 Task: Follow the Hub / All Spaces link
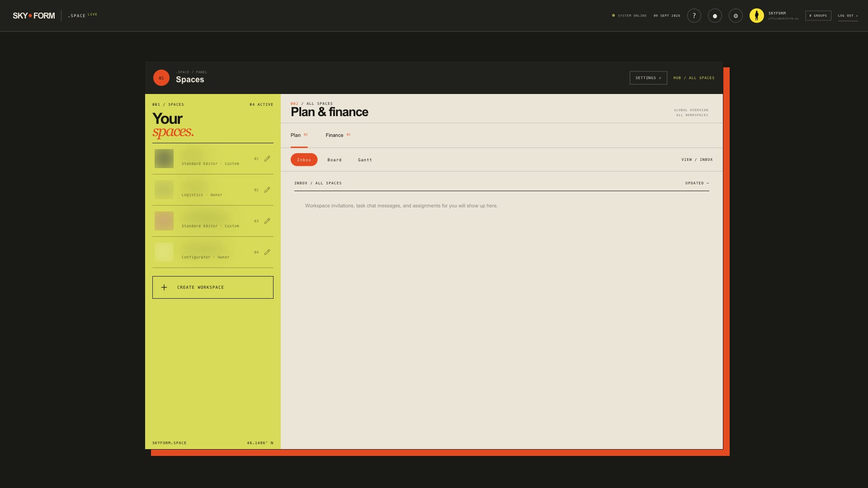click(694, 78)
